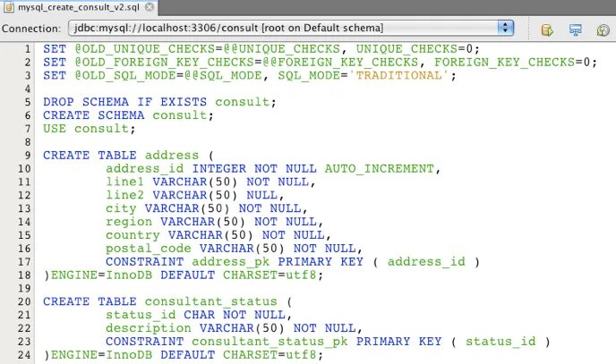Click the 'Connection:' label
The image size is (616, 364).
pyautogui.click(x=31, y=29)
